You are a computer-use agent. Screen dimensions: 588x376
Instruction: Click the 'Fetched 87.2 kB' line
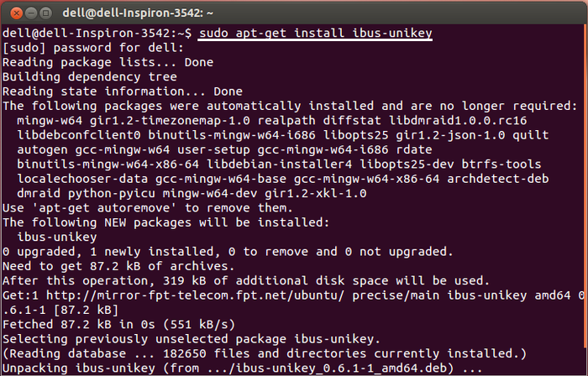[119, 324]
